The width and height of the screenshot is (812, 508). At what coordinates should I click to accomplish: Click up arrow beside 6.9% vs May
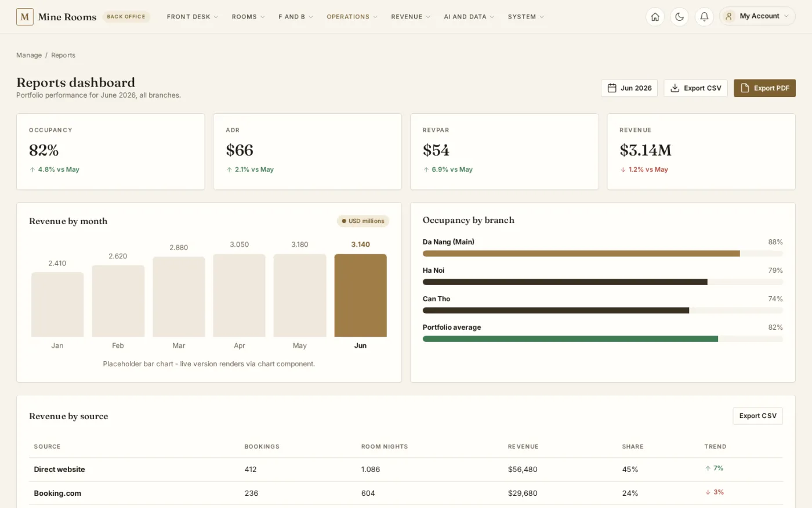pos(426,170)
